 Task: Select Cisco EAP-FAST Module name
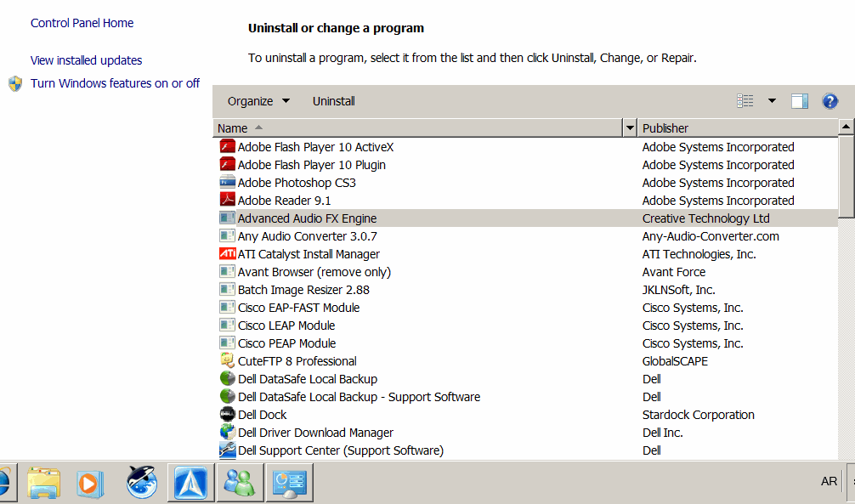(x=299, y=308)
